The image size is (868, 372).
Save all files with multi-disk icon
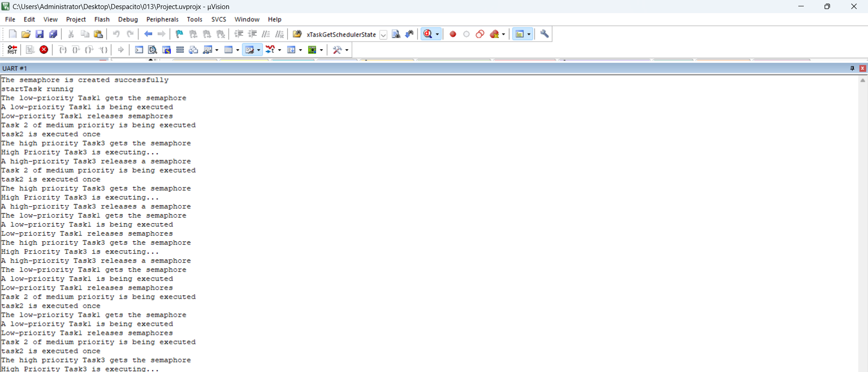pyautogui.click(x=53, y=34)
